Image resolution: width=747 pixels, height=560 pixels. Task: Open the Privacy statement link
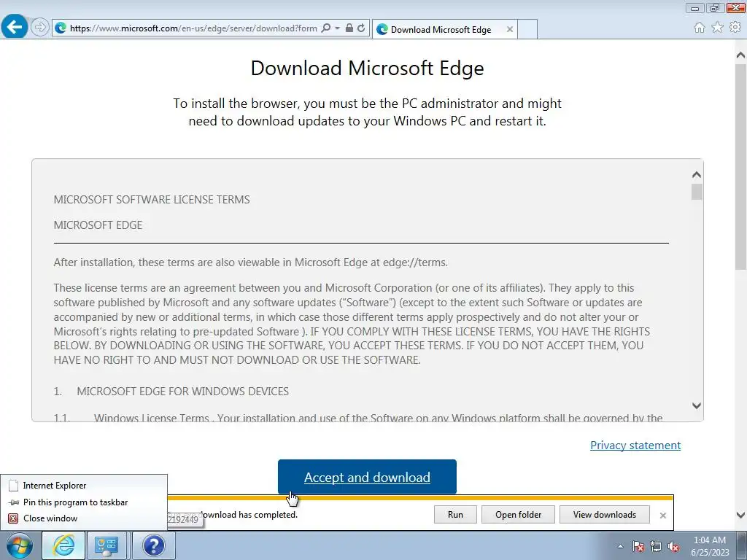(635, 446)
